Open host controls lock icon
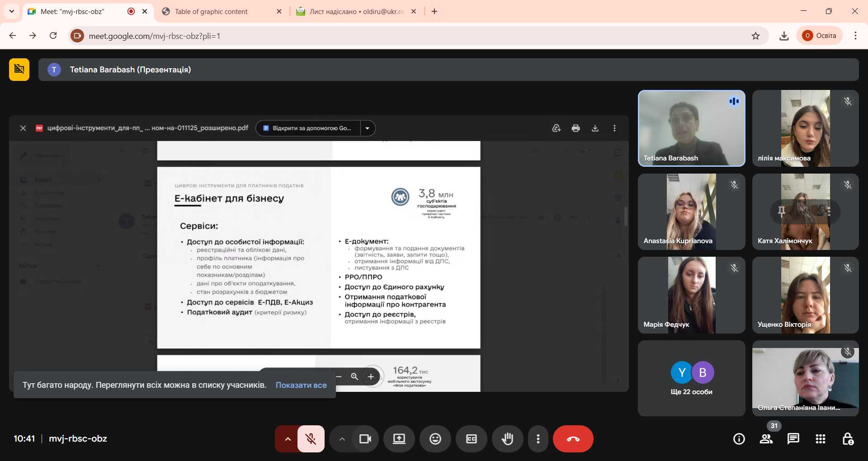The image size is (868, 461). (x=848, y=439)
